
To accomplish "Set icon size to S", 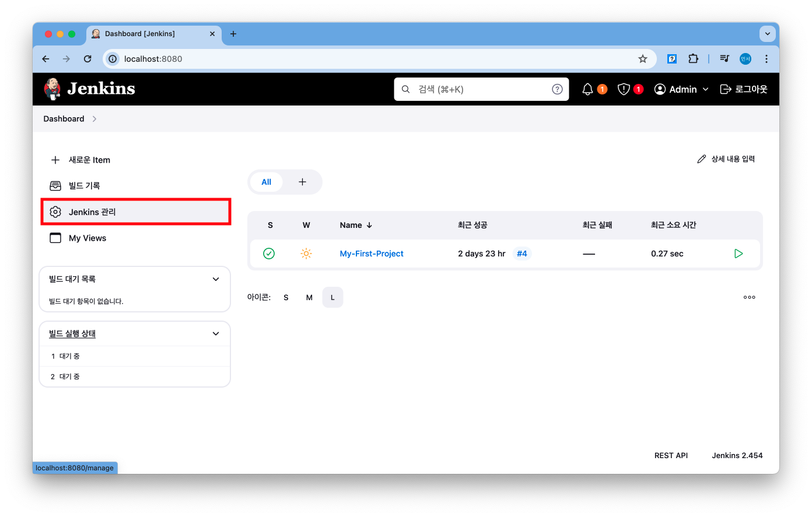I will tap(286, 297).
